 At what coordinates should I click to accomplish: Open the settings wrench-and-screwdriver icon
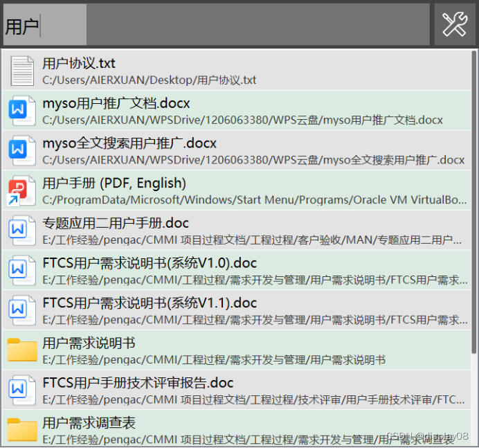click(455, 24)
